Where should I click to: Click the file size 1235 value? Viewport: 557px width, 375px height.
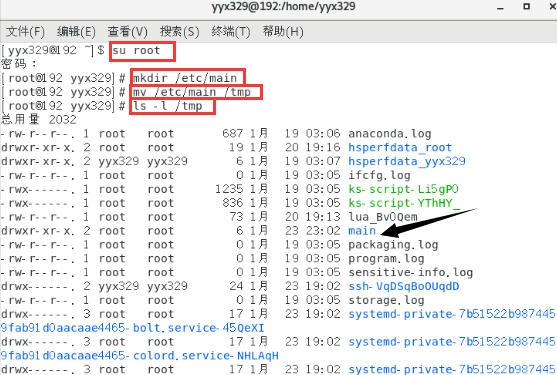(229, 189)
